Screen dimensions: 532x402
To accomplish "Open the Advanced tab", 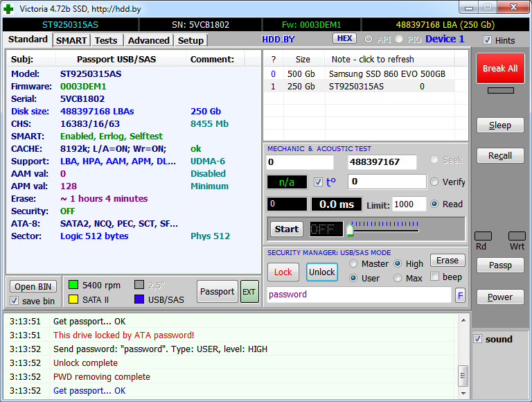I will click(x=149, y=40).
